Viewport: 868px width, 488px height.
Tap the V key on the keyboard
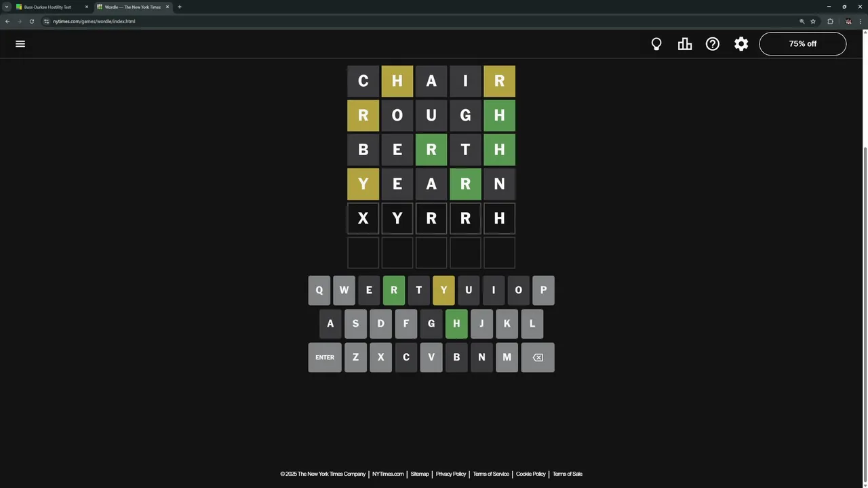point(431,357)
